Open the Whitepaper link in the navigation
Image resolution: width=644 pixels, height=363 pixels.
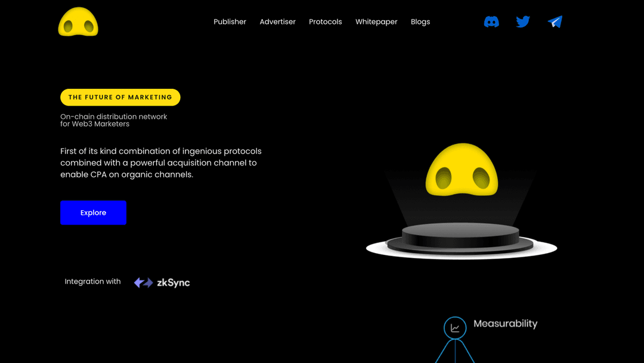click(x=376, y=22)
